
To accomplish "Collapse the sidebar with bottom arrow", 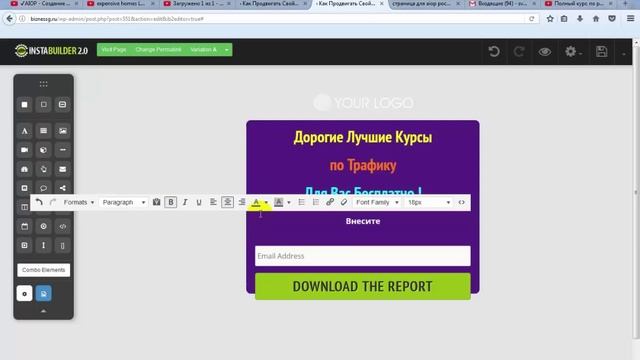I will pyautogui.click(x=43, y=311).
